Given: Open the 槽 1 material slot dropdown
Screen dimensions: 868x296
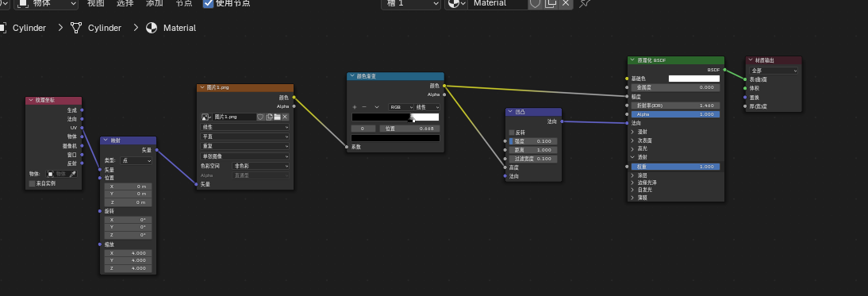Looking at the screenshot, I should pyautogui.click(x=411, y=3).
